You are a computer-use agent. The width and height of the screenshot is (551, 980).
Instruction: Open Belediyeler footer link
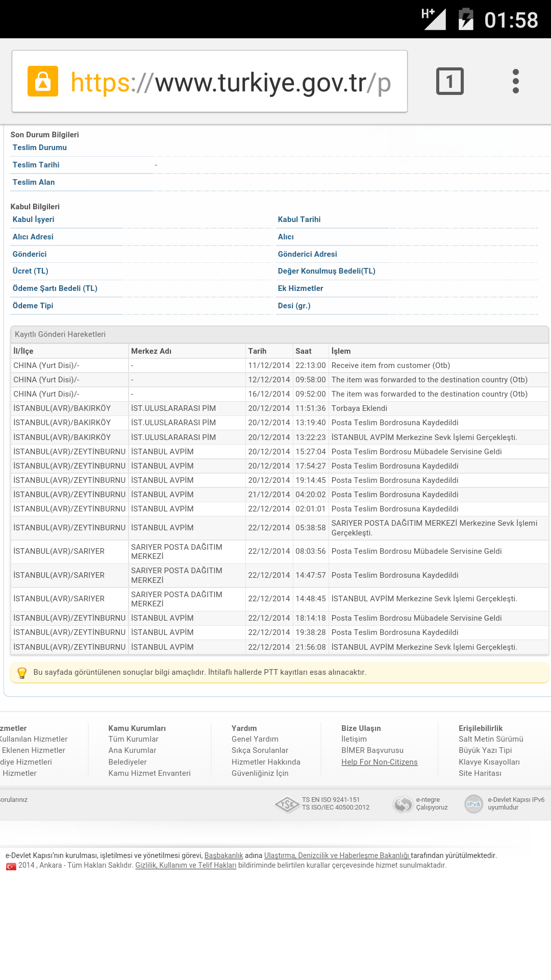pyautogui.click(x=128, y=762)
